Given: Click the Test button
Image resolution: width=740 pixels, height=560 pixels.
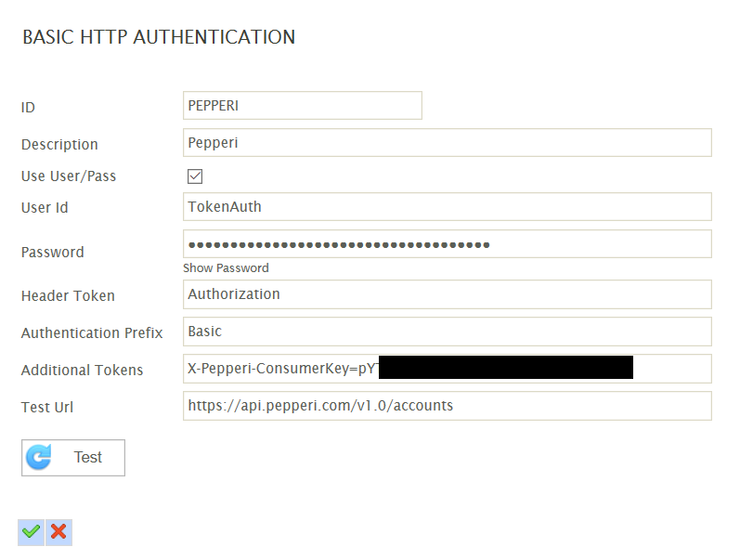Looking at the screenshot, I should [73, 458].
